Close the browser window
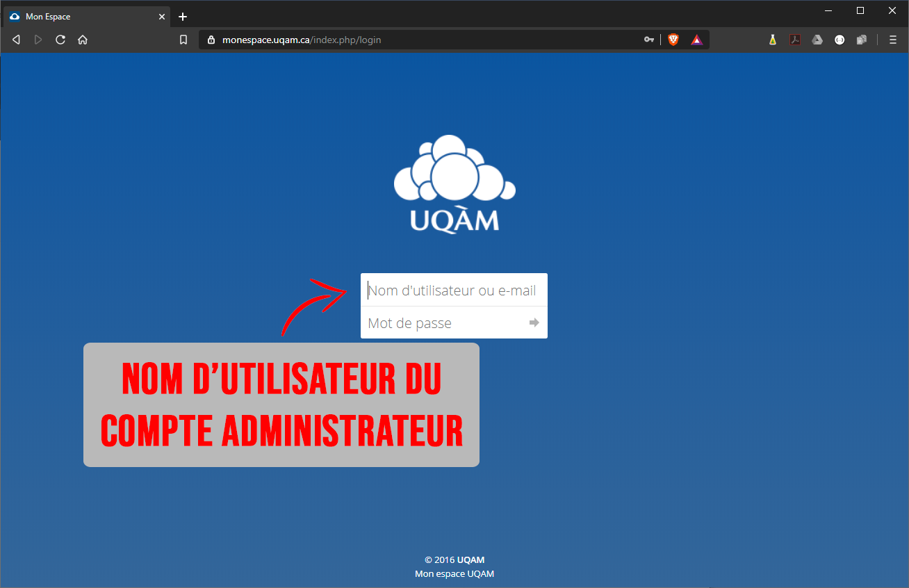The width and height of the screenshot is (909, 588). (x=892, y=10)
